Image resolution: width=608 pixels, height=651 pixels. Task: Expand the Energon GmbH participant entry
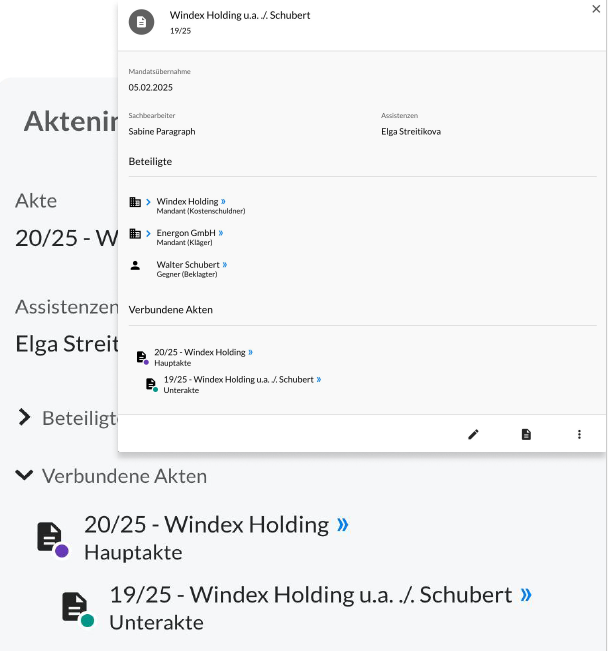(x=148, y=233)
